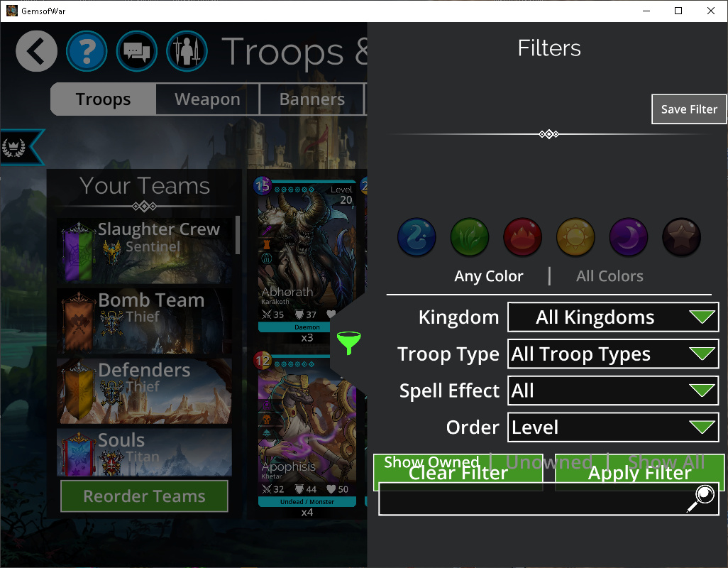Click the hero with swords icon
Screen dimensions: 728x568
(187, 51)
